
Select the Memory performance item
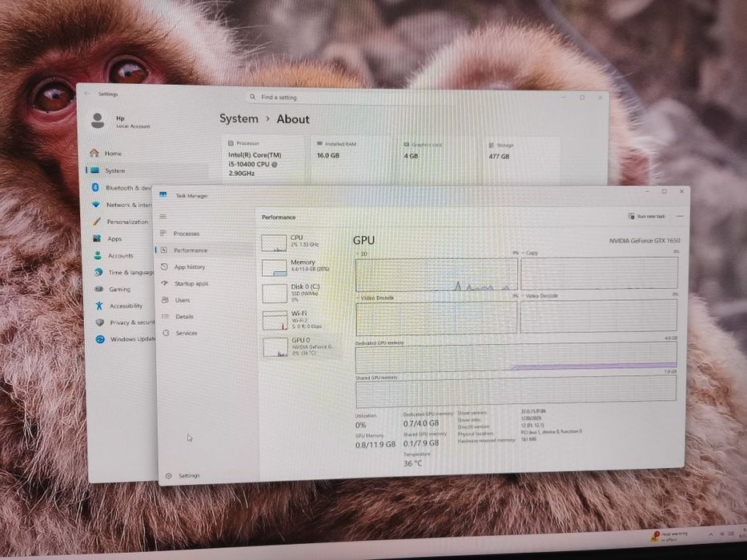[x=299, y=266]
